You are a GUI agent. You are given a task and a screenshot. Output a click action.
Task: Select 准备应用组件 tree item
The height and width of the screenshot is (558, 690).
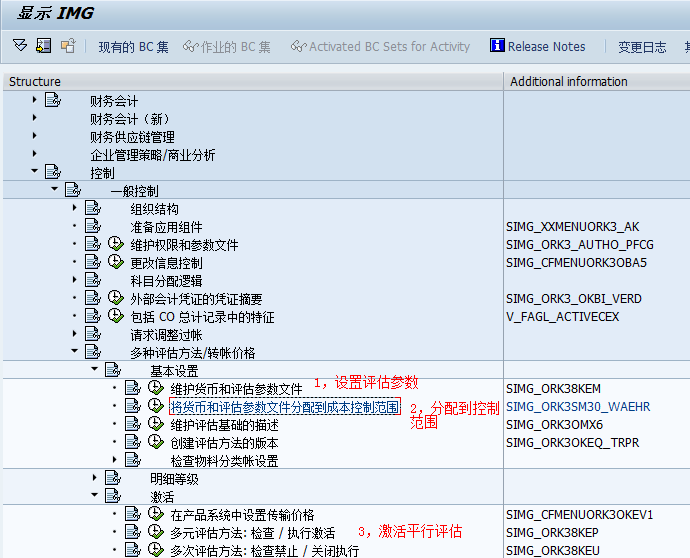[166, 228]
